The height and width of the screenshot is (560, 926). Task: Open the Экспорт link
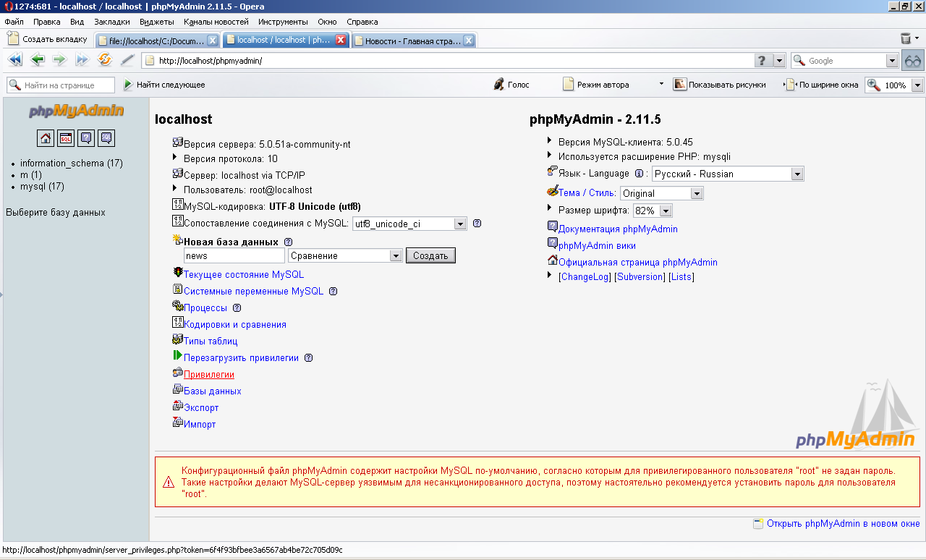[201, 408]
